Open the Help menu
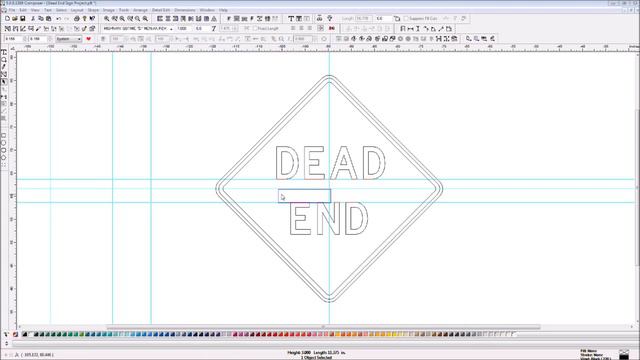The image size is (640, 360). point(223,10)
